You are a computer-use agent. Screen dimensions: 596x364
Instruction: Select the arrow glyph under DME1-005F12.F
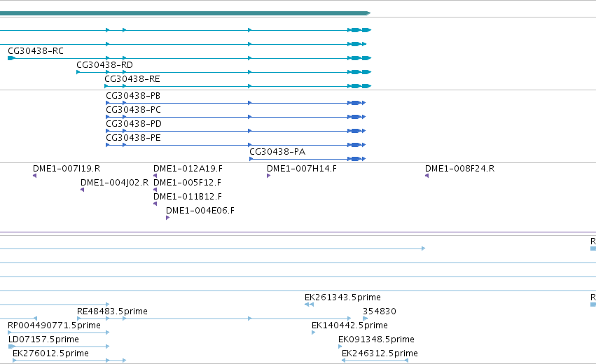click(155, 190)
